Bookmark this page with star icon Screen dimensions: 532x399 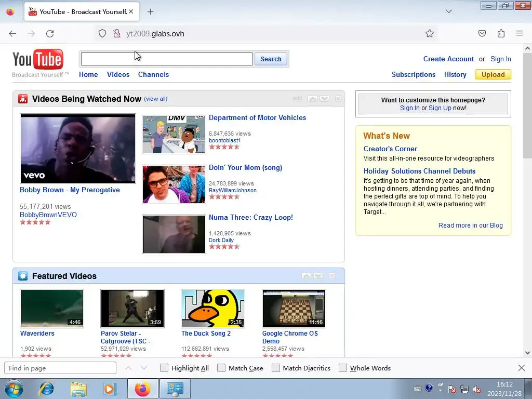coord(430,33)
